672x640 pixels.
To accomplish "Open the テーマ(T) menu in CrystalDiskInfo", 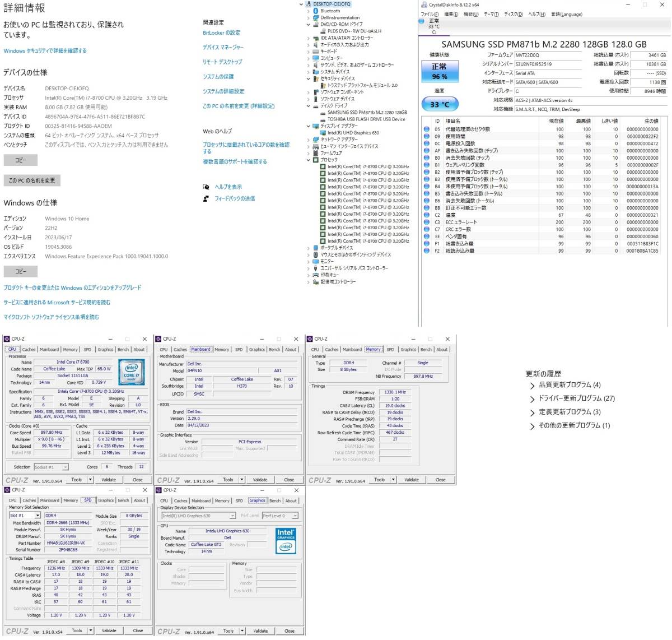I will point(491,14).
